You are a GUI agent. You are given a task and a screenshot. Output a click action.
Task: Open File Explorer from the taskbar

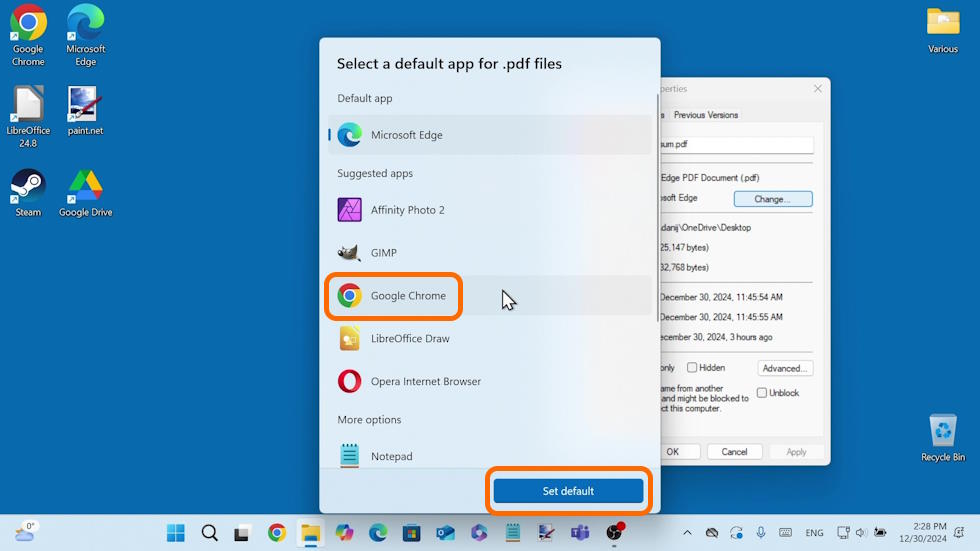(311, 533)
